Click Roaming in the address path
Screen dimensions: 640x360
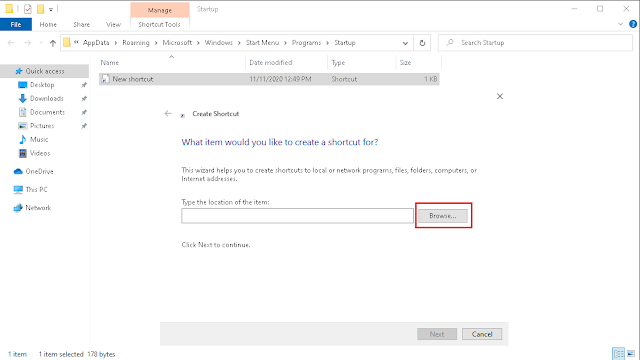(136, 42)
